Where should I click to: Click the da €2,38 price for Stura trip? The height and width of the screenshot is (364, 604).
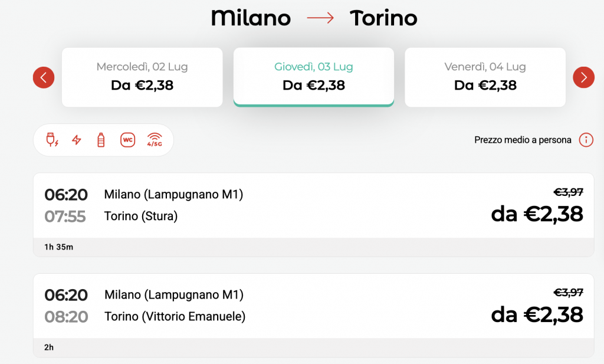click(537, 214)
